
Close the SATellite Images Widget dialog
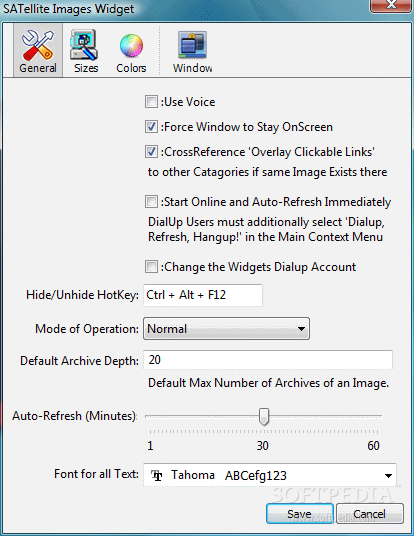coord(391,5)
